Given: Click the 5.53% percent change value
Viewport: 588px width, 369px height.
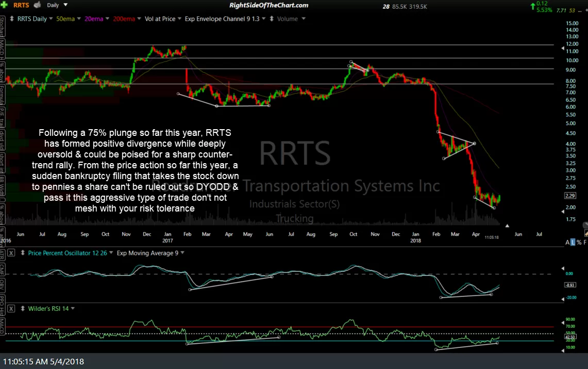Looking at the screenshot, I should pos(544,10).
